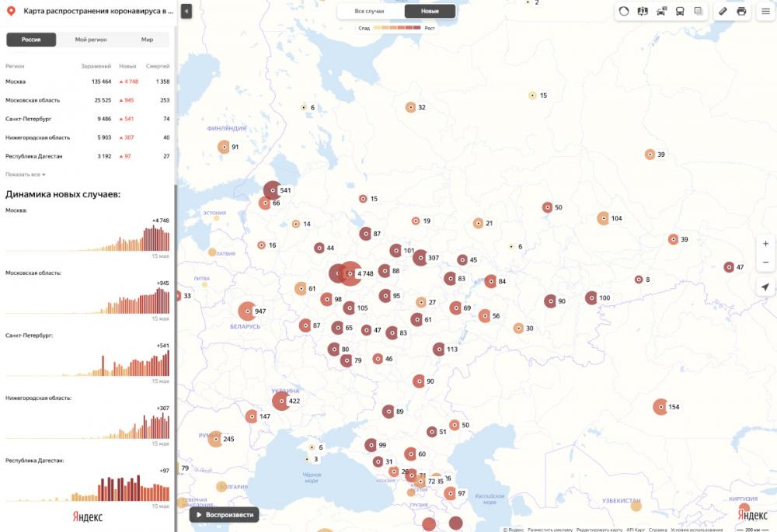
Task: Select the Saint Petersburg 541 marker
Action: tap(273, 190)
